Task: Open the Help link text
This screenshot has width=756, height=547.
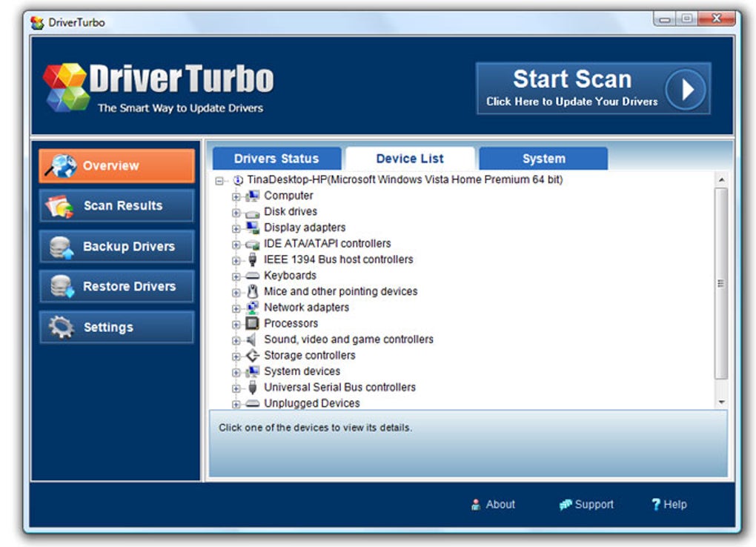Action: tap(675, 505)
